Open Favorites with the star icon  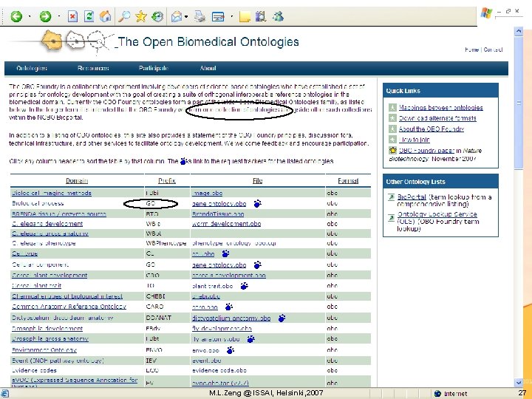tap(141, 16)
